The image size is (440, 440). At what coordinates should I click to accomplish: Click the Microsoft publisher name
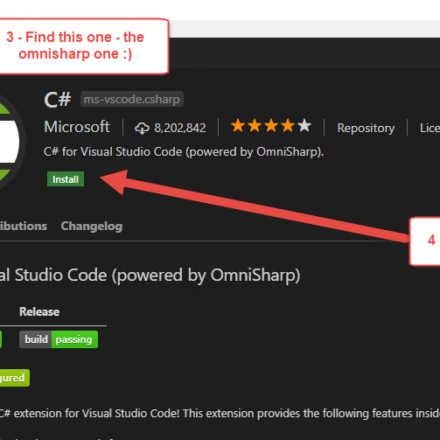77,127
